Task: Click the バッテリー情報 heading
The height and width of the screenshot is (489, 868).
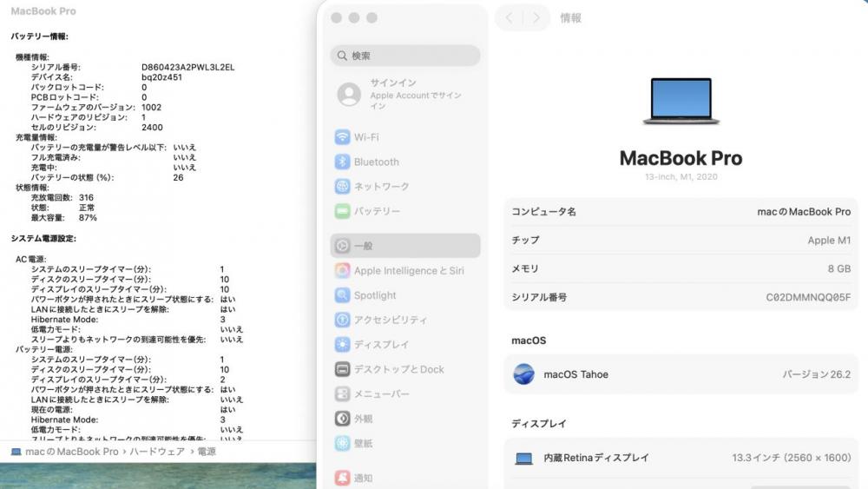Action: click(x=40, y=36)
